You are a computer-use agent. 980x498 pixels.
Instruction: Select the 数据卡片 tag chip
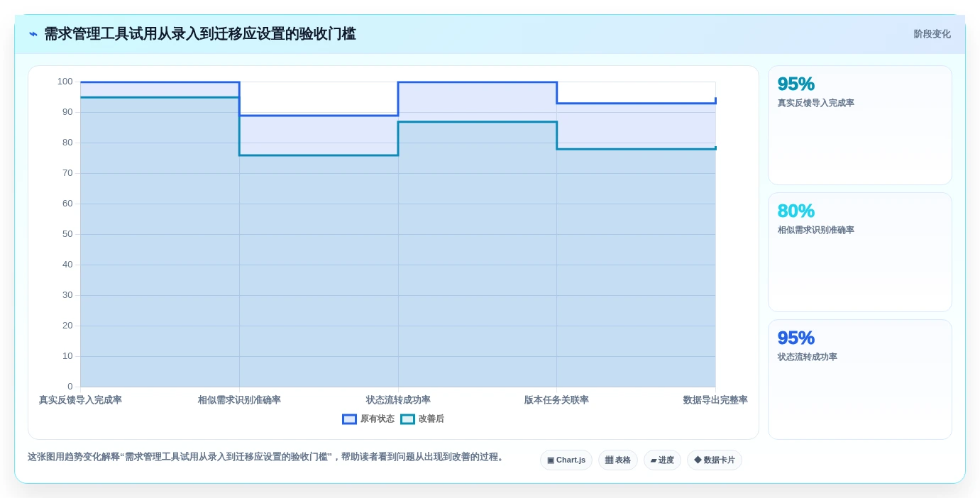(x=714, y=460)
